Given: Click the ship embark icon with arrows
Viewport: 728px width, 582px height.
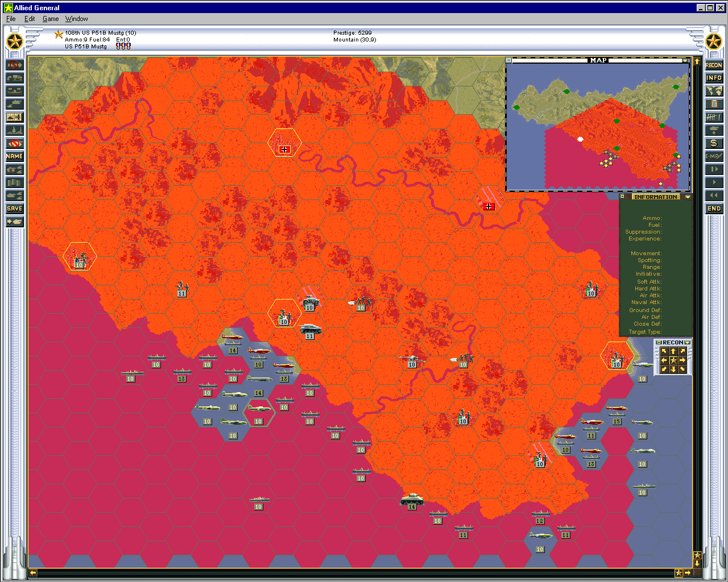Looking at the screenshot, I should (x=14, y=91).
